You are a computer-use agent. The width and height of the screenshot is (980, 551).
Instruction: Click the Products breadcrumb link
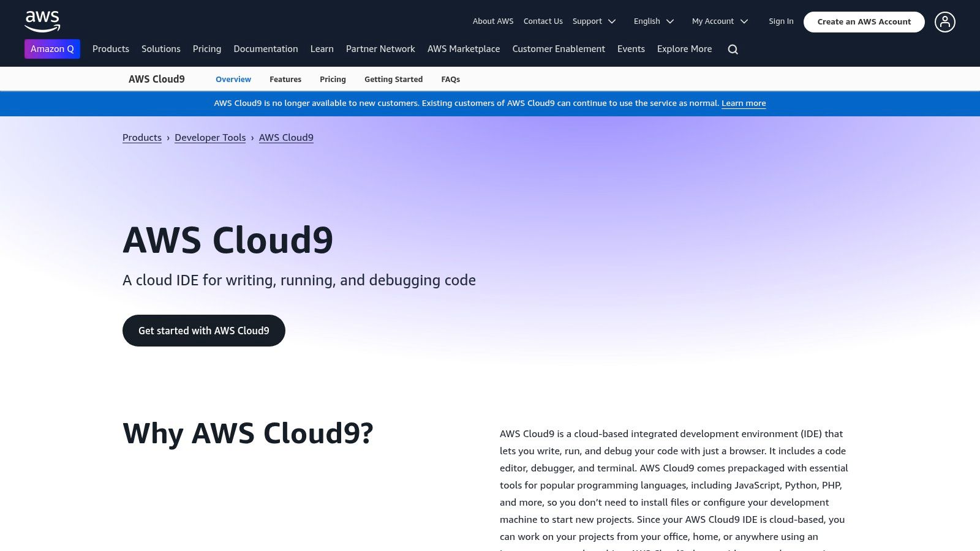click(x=142, y=138)
